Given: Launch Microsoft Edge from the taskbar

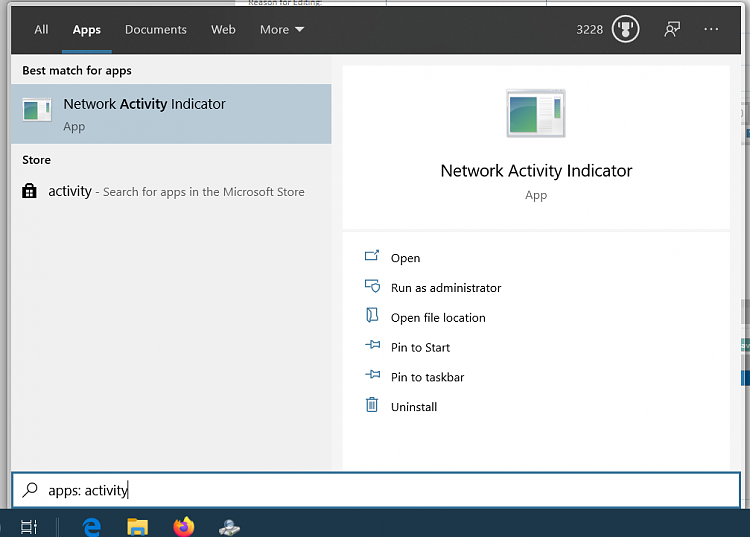Looking at the screenshot, I should click(92, 526).
